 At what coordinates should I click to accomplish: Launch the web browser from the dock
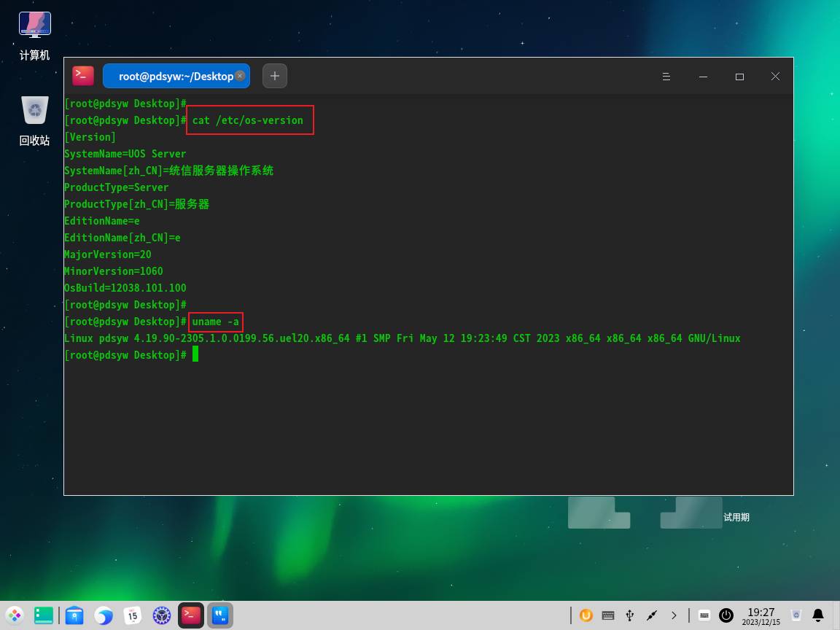coord(104,615)
